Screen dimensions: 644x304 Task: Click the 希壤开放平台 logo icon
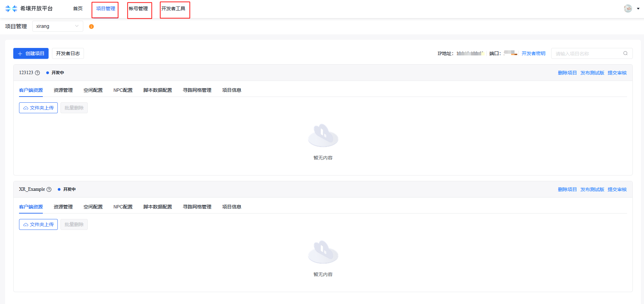point(11,9)
